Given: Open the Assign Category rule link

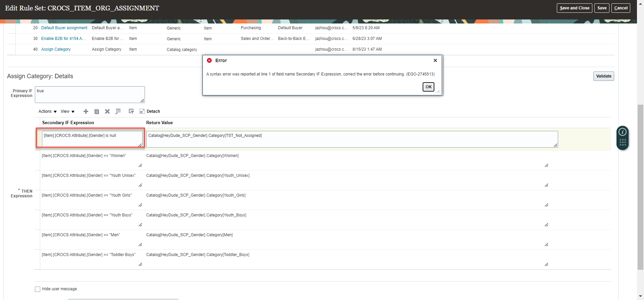Looking at the screenshot, I should tap(56, 49).
